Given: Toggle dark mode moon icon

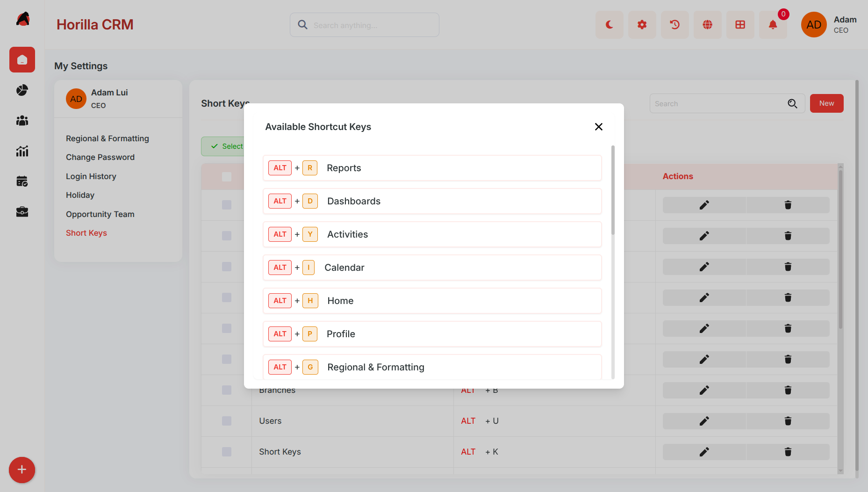Looking at the screenshot, I should click(609, 25).
